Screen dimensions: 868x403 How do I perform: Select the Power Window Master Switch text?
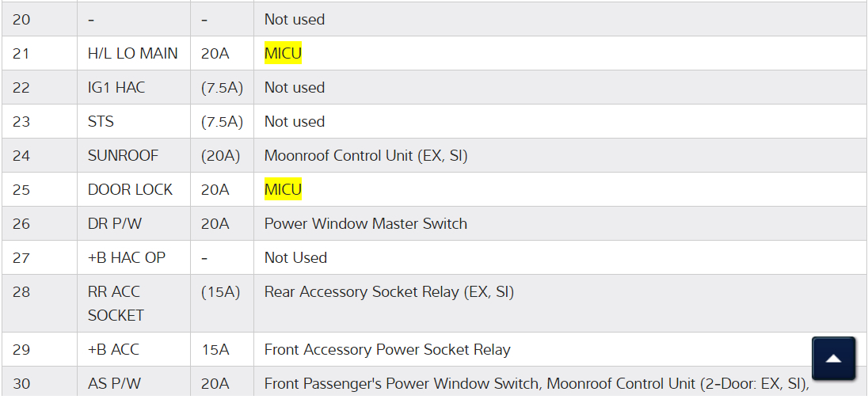(x=365, y=224)
